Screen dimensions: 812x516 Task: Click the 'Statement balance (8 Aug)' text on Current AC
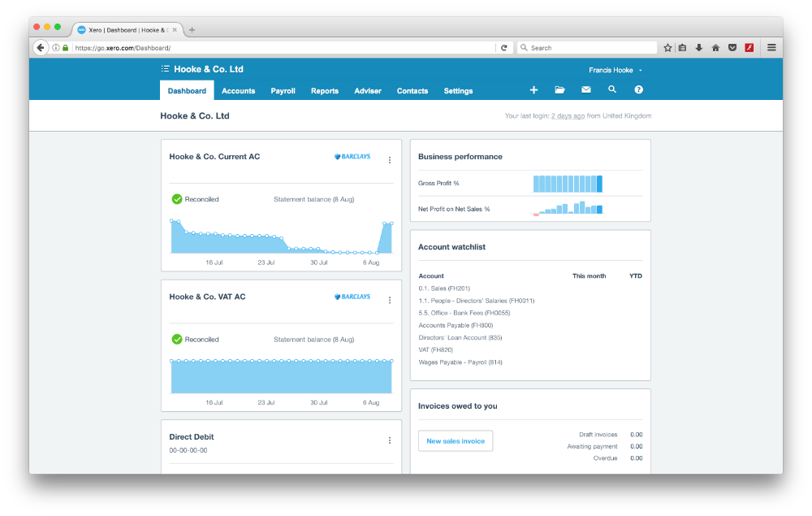(313, 199)
